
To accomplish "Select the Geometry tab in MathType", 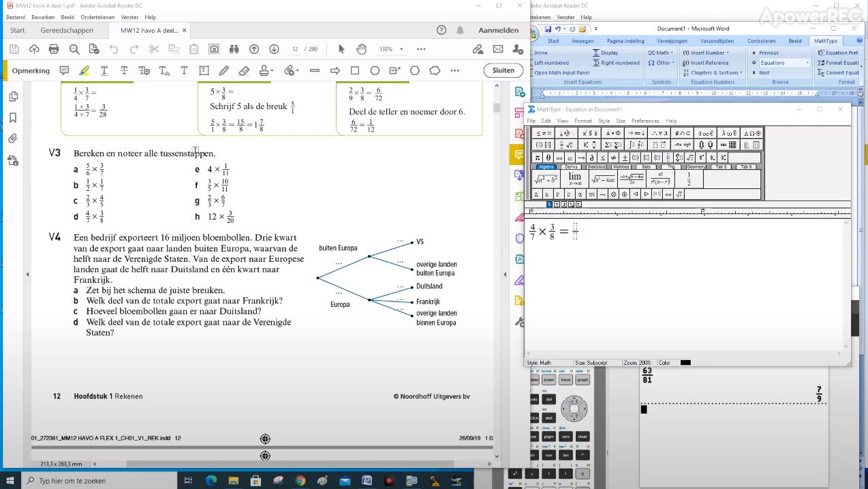I will [x=696, y=166].
